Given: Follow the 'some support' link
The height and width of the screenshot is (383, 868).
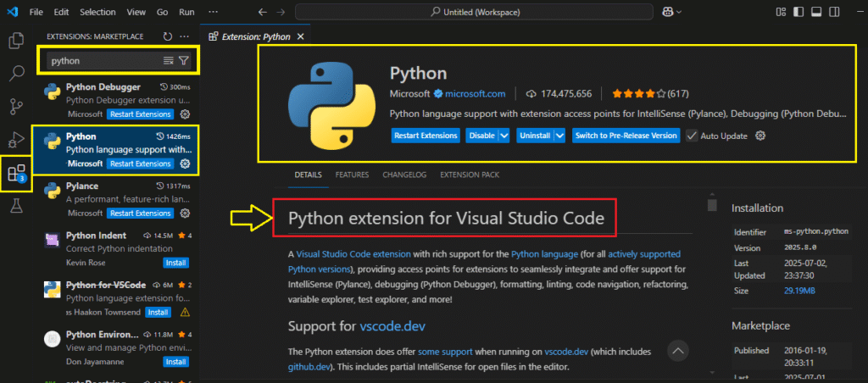Looking at the screenshot, I should coord(445,352).
